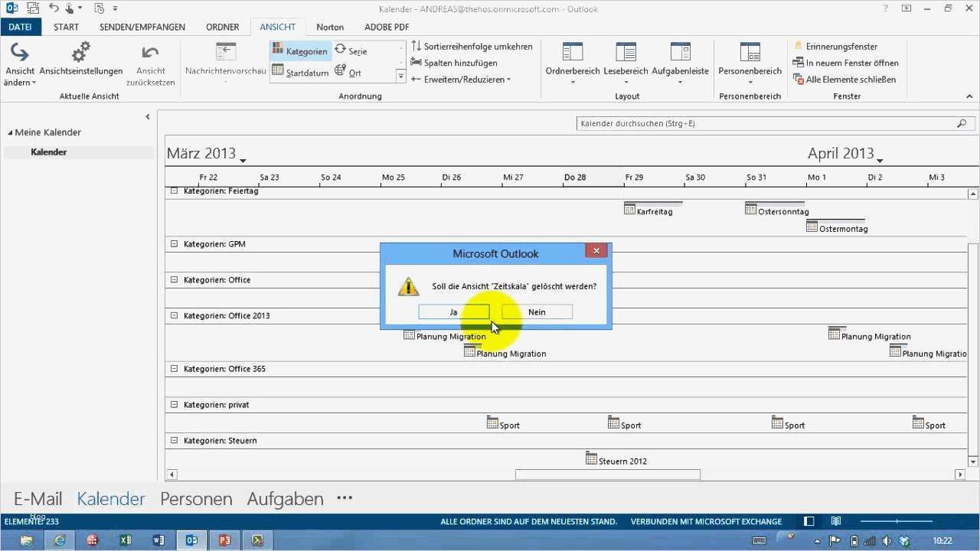
Task: Open the DATEI menu
Action: (x=21, y=26)
